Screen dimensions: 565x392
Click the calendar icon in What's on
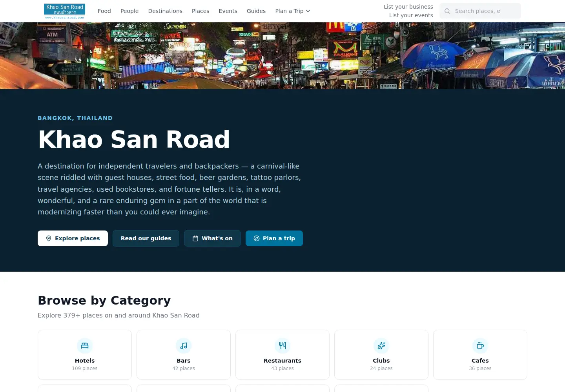[x=195, y=238]
